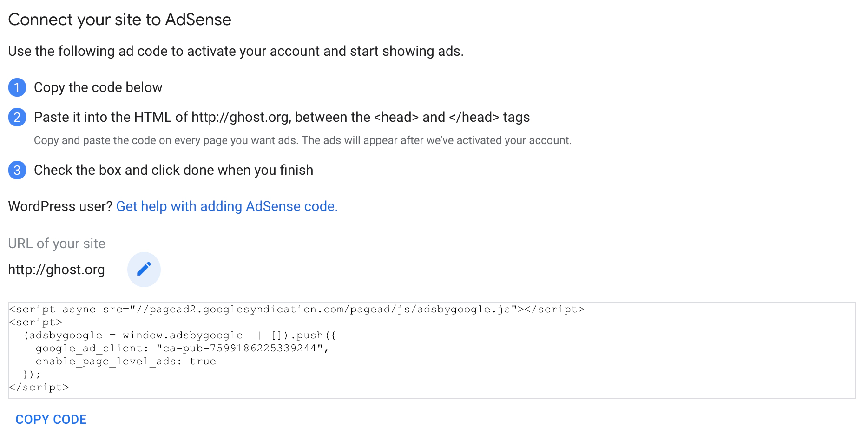Click the http://ghost.org site URL text
This screenshot has width=868, height=435.
coord(56,270)
